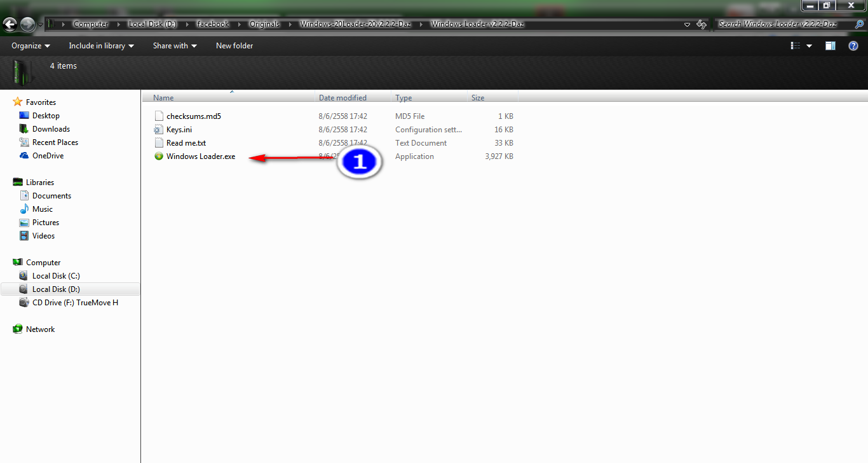Open the Documents library
Viewport: 868px width, 463px height.
[x=51, y=196]
